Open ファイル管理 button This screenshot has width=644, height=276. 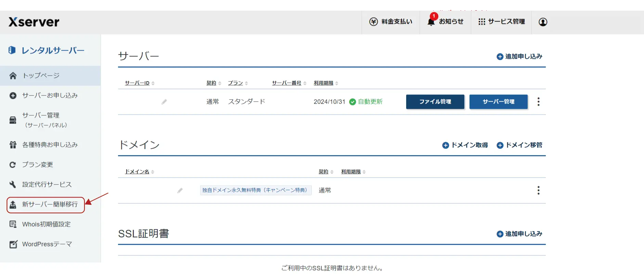click(435, 102)
